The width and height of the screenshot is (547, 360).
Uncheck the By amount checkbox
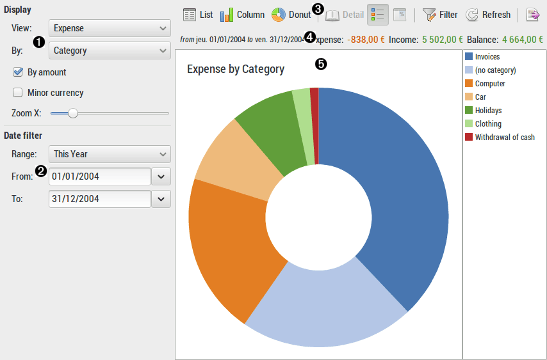pos(18,72)
